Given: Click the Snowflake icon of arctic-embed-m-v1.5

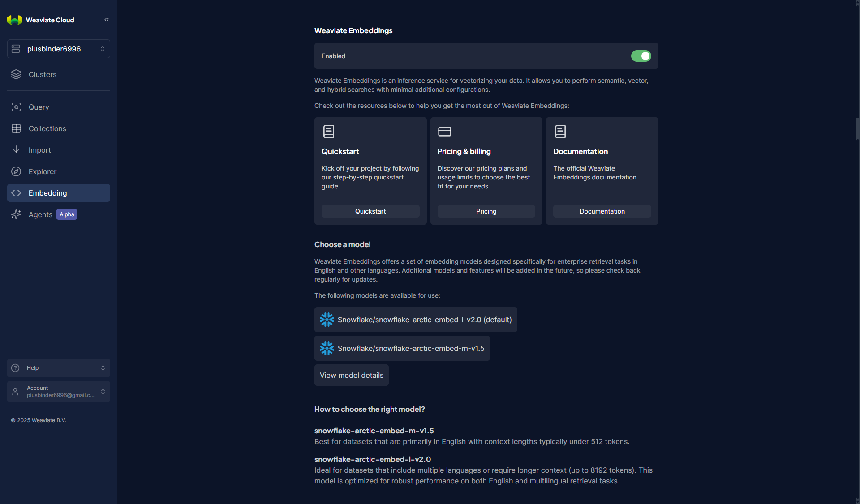Looking at the screenshot, I should coord(327,348).
